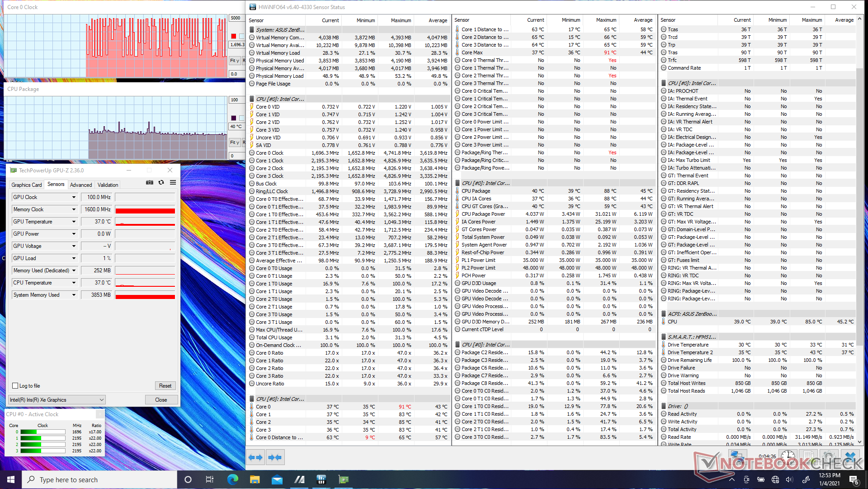
Task: Open the GPU-Z hamburger menu
Action: (x=173, y=183)
